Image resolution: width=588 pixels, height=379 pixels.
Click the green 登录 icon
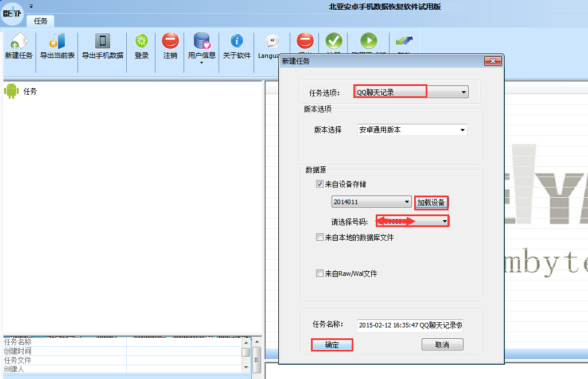point(141,41)
